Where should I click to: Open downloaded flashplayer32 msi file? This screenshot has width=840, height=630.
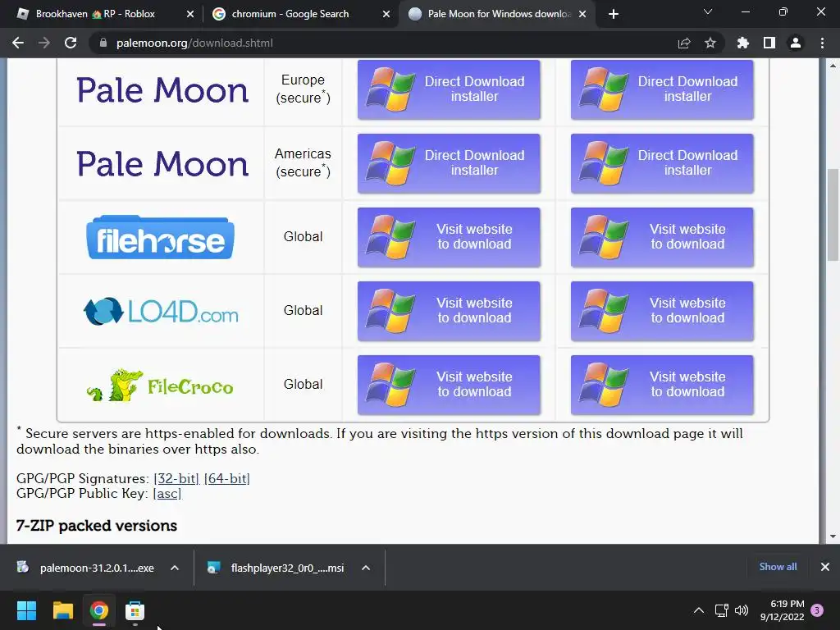276,568
